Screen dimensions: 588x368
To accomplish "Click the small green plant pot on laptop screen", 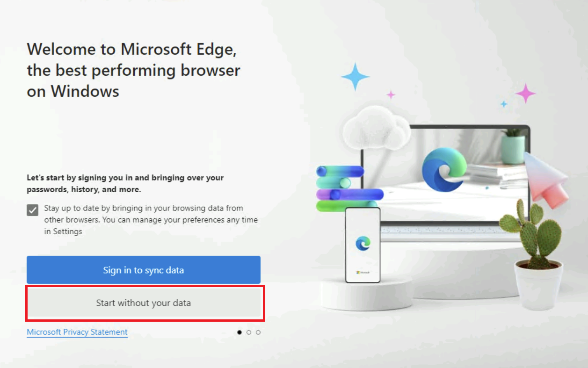I will (514, 146).
